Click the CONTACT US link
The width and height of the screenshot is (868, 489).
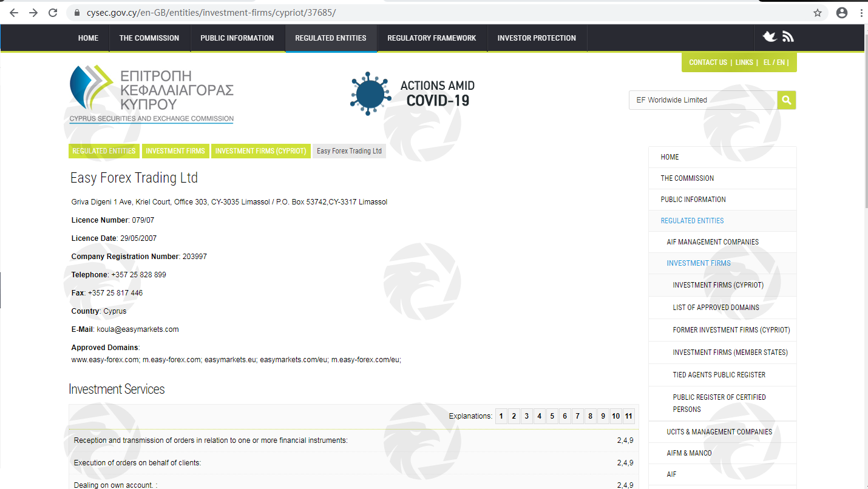708,62
